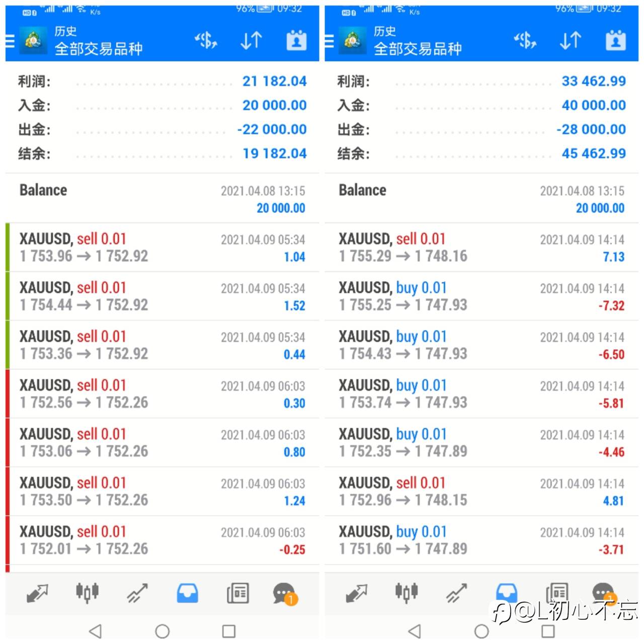This screenshot has height=644, width=644.
Task: Select the History inbox tab in right screenshot
Action: (507, 593)
